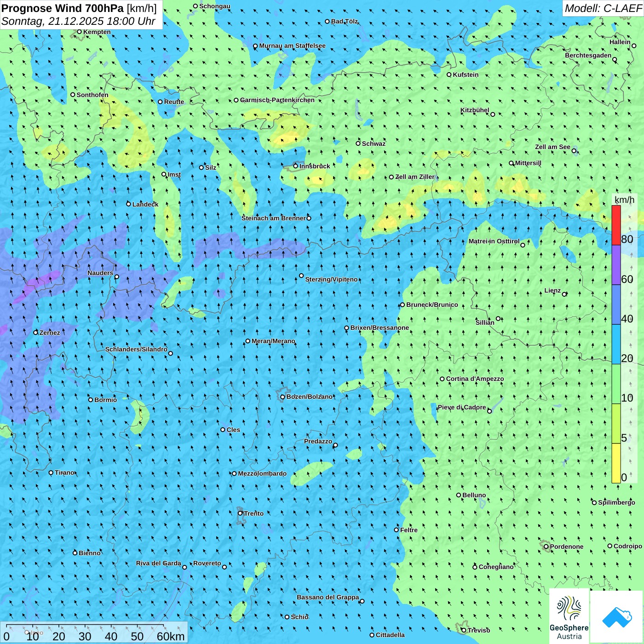644x644 pixels.
Task: Click the '60km' scale bar label
Action: point(171,636)
